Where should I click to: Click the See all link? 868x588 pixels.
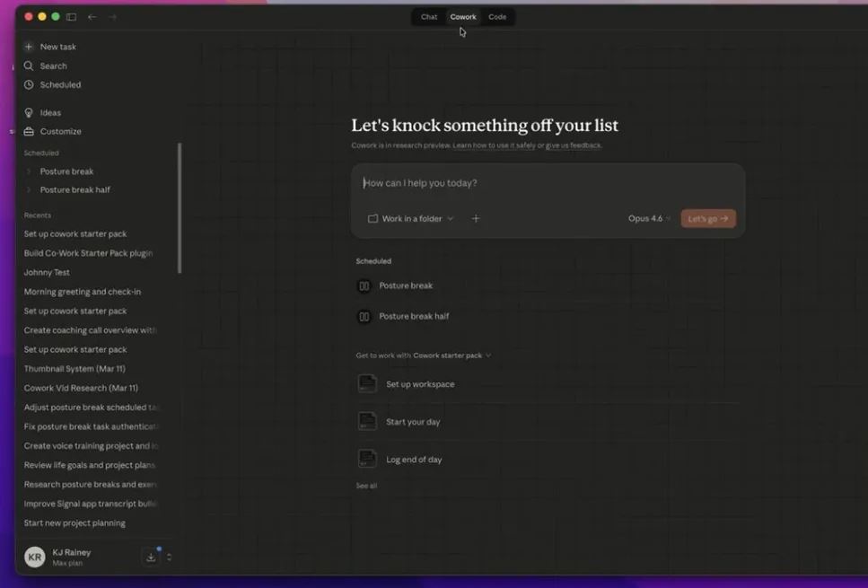[366, 486]
